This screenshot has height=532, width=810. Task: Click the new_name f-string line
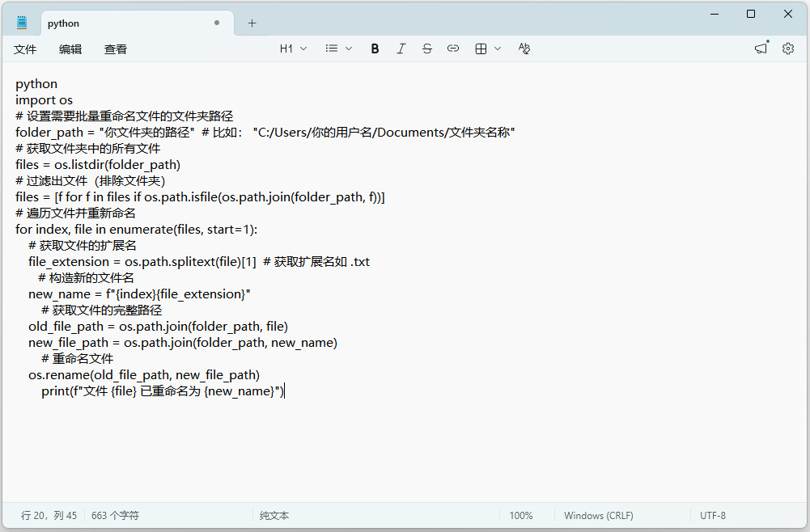click(139, 294)
